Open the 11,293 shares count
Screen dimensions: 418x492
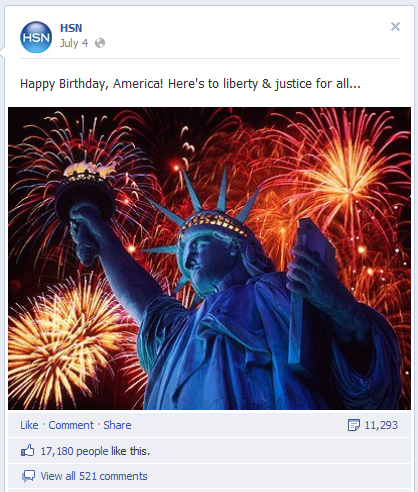pyautogui.click(x=381, y=425)
